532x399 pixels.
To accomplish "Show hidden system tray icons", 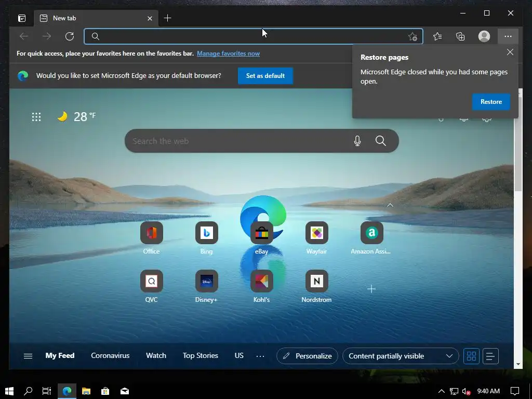I will (x=442, y=391).
